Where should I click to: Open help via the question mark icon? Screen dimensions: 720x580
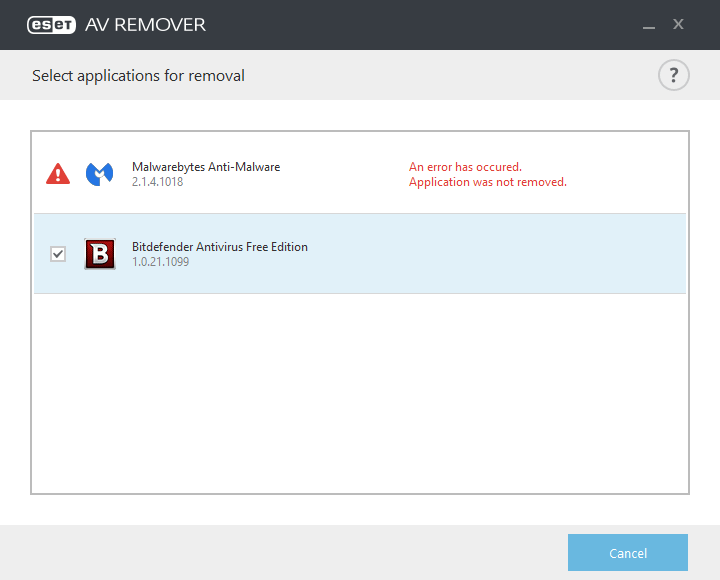[673, 75]
